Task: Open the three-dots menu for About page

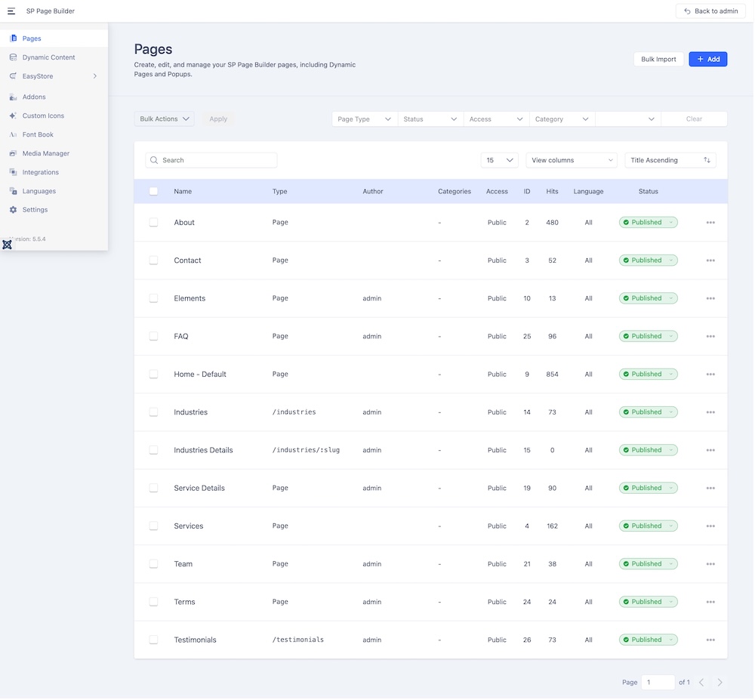Action: (x=710, y=223)
